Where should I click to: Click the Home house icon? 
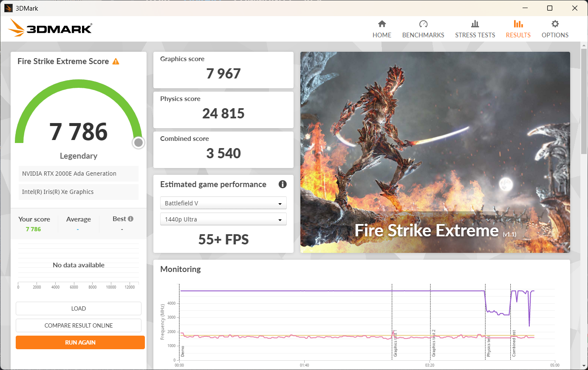point(382,24)
